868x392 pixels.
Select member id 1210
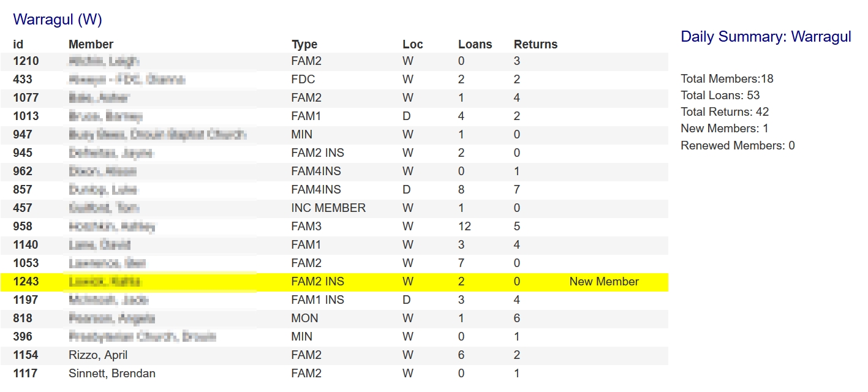click(x=26, y=61)
